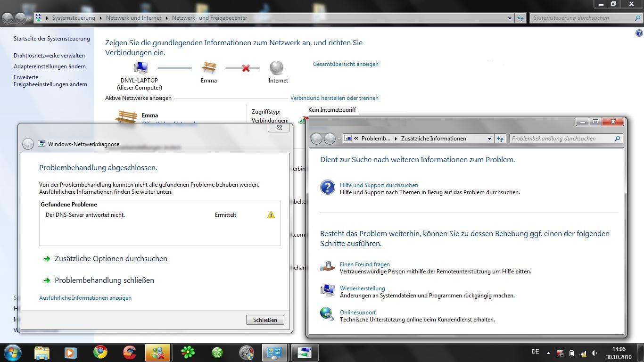Open Windows Explorer from the taskbar
The width and height of the screenshot is (644, 362).
[x=41, y=352]
